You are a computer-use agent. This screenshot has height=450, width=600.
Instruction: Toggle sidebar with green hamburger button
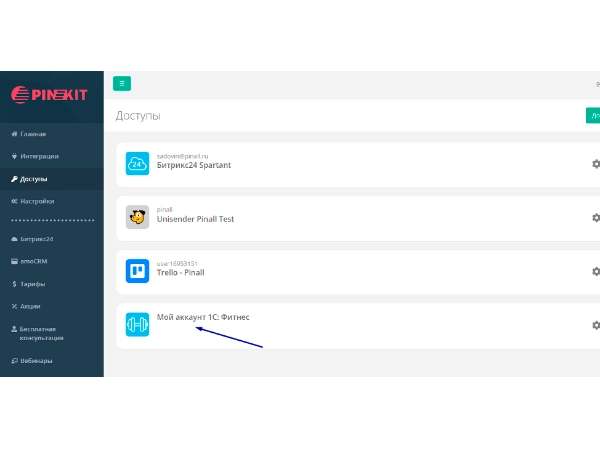(x=122, y=84)
